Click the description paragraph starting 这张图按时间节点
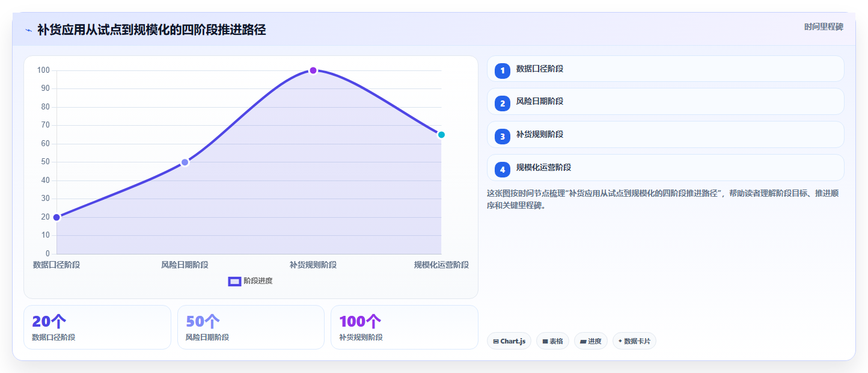The width and height of the screenshot is (868, 373). 663,199
